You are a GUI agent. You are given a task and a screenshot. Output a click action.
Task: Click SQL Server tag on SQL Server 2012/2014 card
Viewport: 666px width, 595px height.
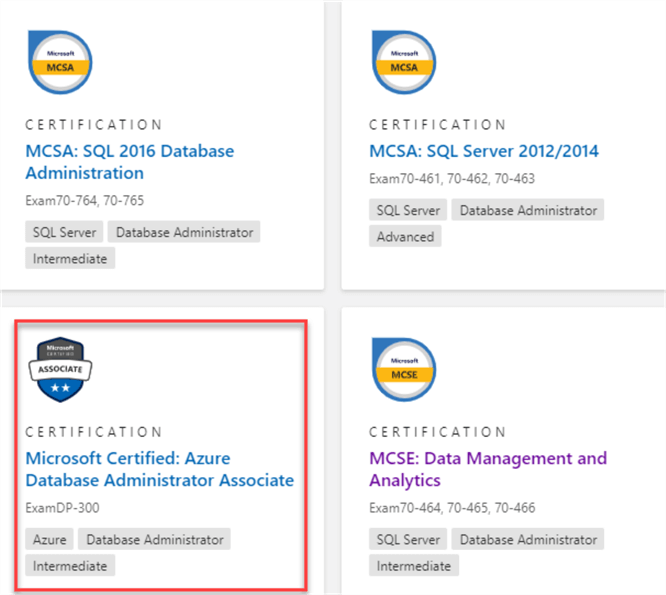point(408,210)
